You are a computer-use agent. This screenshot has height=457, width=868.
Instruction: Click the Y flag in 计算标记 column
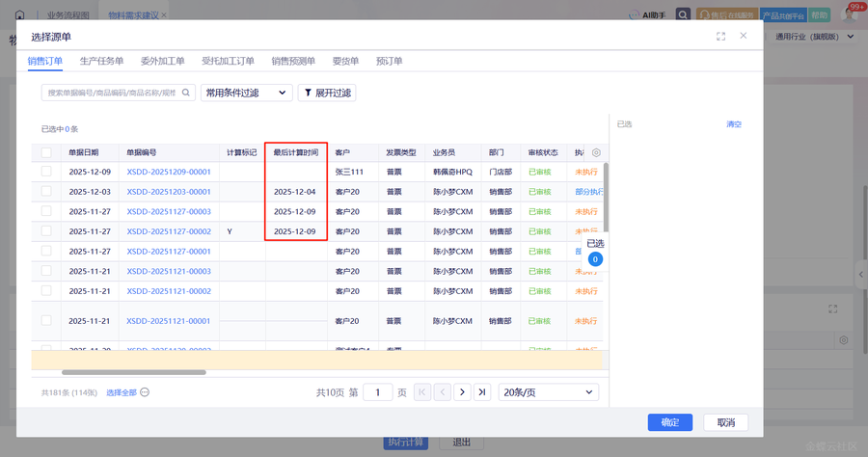pos(230,231)
